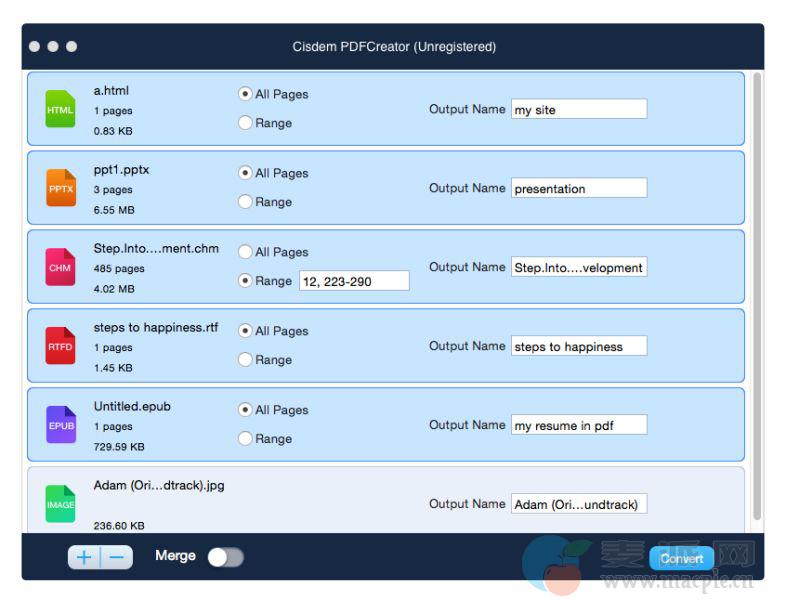Image resolution: width=786 pixels, height=600 pixels.
Task: Select Range for ppt1.pptx
Action: (245, 202)
